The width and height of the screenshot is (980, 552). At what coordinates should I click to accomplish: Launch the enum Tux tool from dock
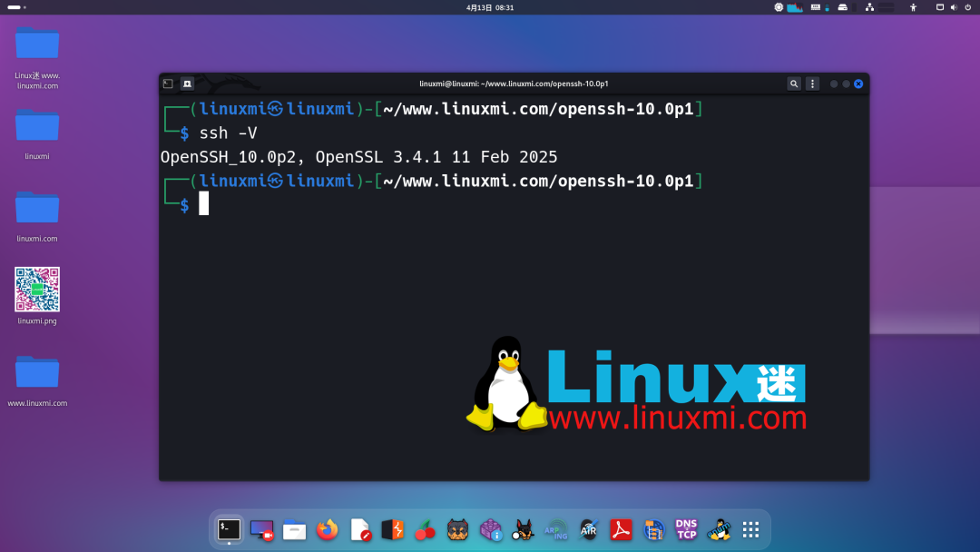point(719,530)
